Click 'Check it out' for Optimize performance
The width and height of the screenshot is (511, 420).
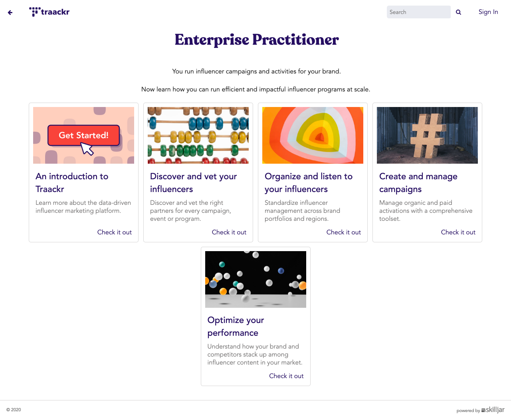286,376
